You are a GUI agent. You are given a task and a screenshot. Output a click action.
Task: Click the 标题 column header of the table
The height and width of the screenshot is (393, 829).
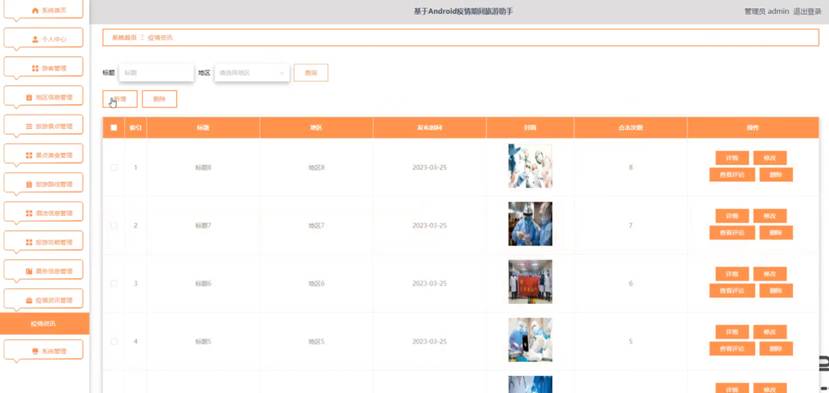(x=204, y=128)
